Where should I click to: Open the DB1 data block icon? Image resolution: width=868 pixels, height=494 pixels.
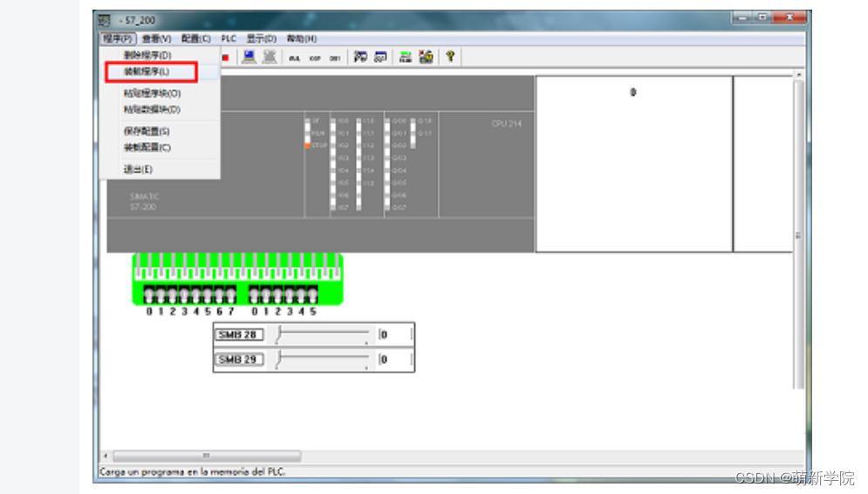click(335, 58)
